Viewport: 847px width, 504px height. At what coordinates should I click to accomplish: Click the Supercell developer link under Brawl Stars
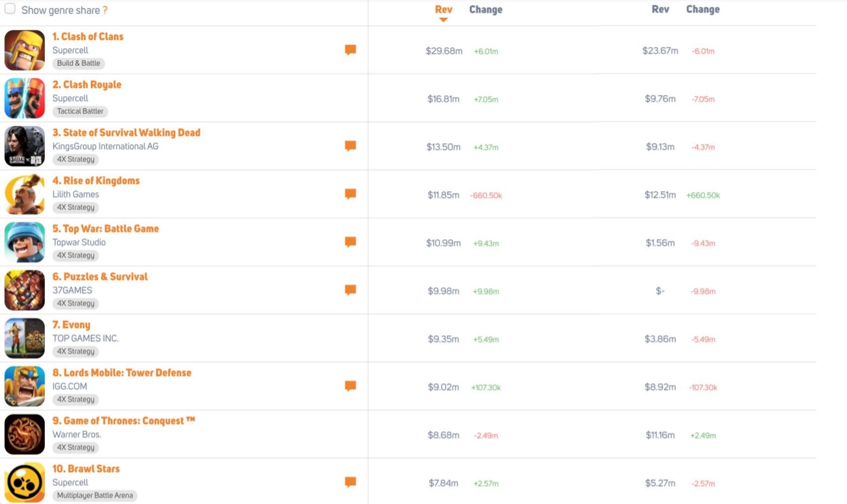pyautogui.click(x=70, y=482)
